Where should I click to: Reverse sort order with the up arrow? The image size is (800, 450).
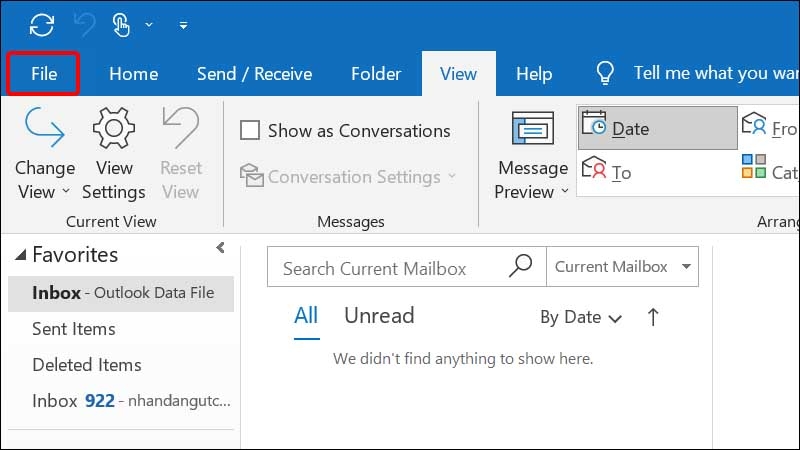[653, 317]
